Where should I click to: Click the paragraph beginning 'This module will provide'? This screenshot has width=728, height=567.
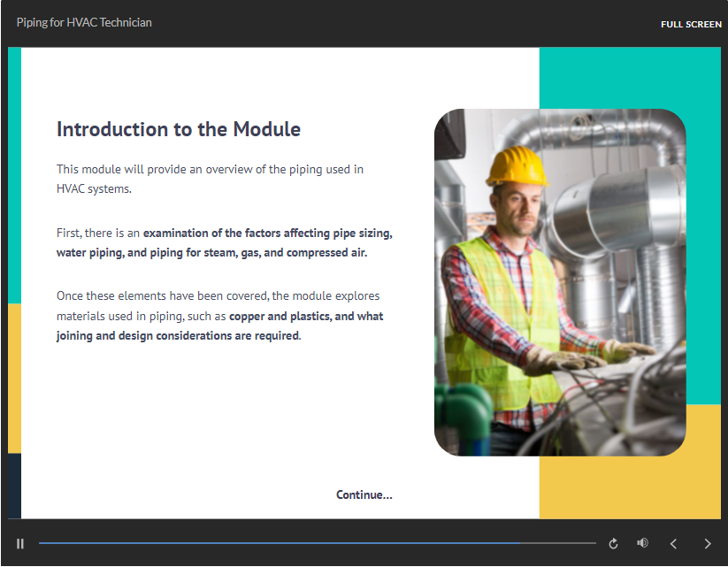point(210,179)
